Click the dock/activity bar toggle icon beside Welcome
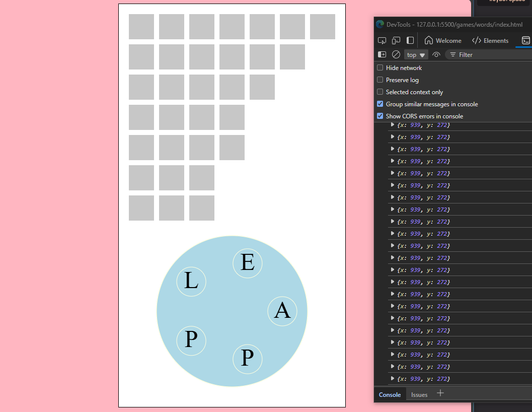532x412 pixels. tap(410, 40)
